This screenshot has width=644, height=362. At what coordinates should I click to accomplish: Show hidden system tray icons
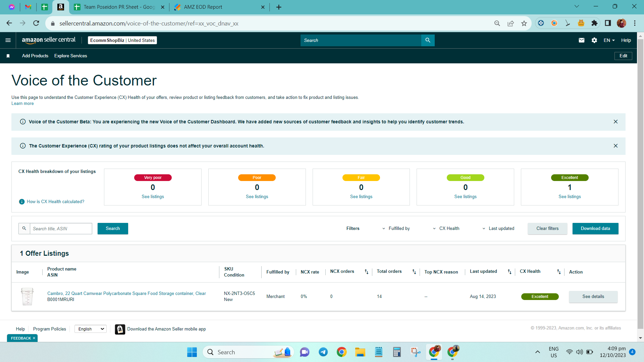537,352
